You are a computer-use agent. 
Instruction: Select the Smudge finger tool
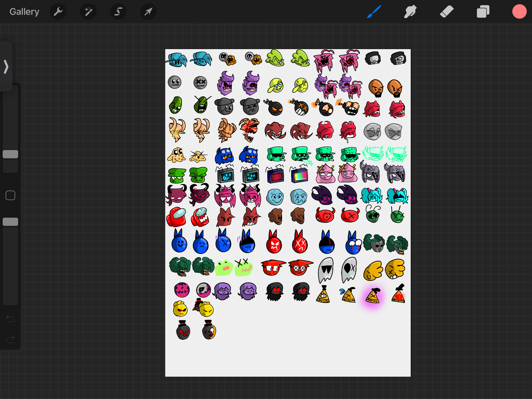[x=410, y=12]
